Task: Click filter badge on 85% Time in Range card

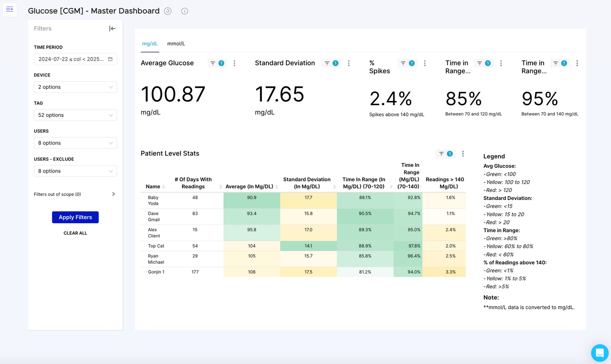Action: [x=484, y=63]
